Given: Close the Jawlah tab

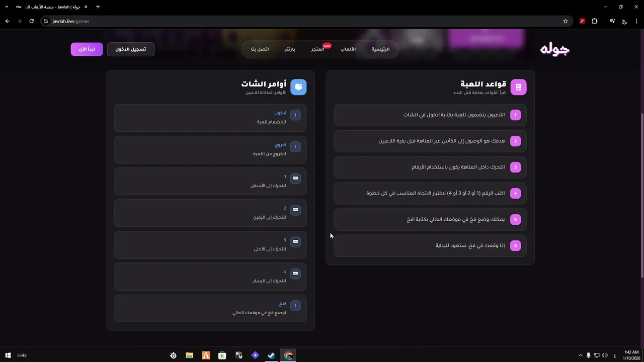Looking at the screenshot, I should (x=86, y=7).
